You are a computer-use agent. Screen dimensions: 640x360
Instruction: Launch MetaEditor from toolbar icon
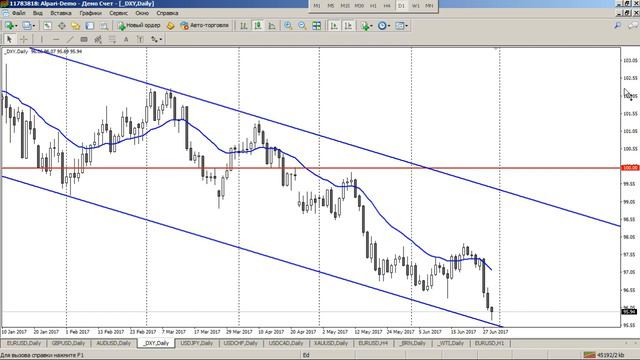pos(171,26)
